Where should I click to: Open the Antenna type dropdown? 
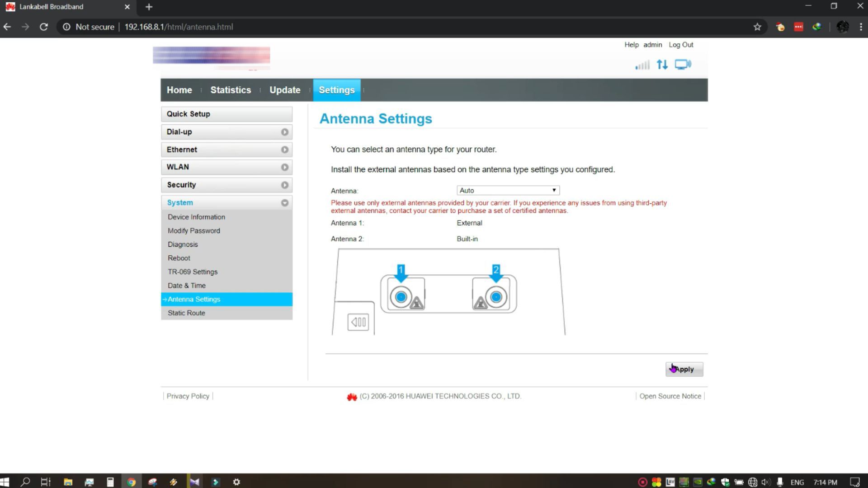pos(507,190)
